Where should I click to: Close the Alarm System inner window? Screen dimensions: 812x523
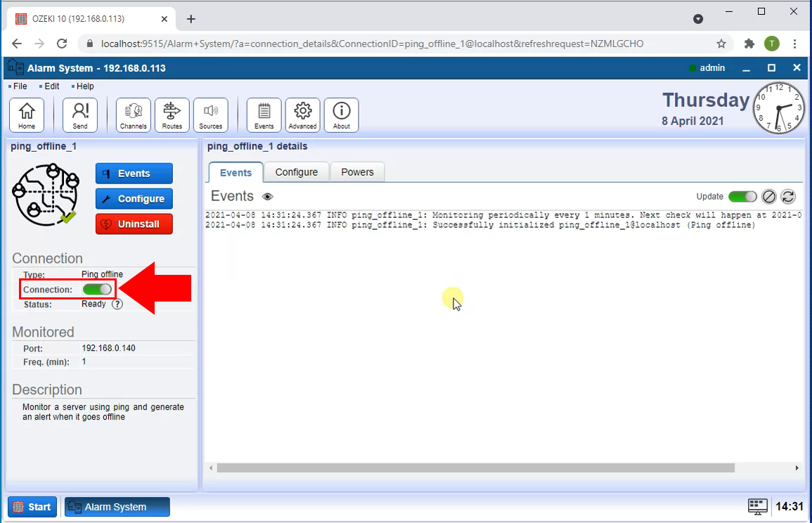(x=797, y=67)
